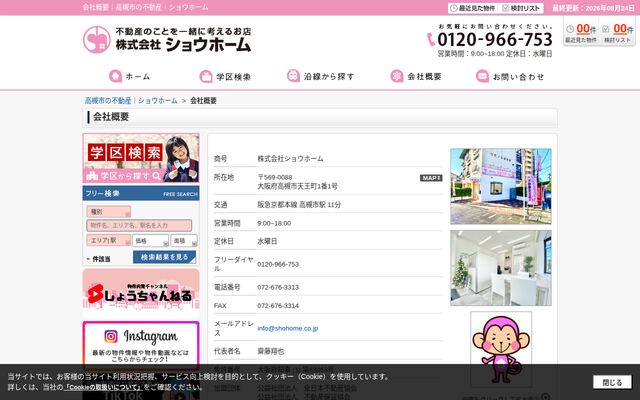Click the clock icon in top bar
The width and height of the screenshot is (640, 400).
[x=454, y=8]
